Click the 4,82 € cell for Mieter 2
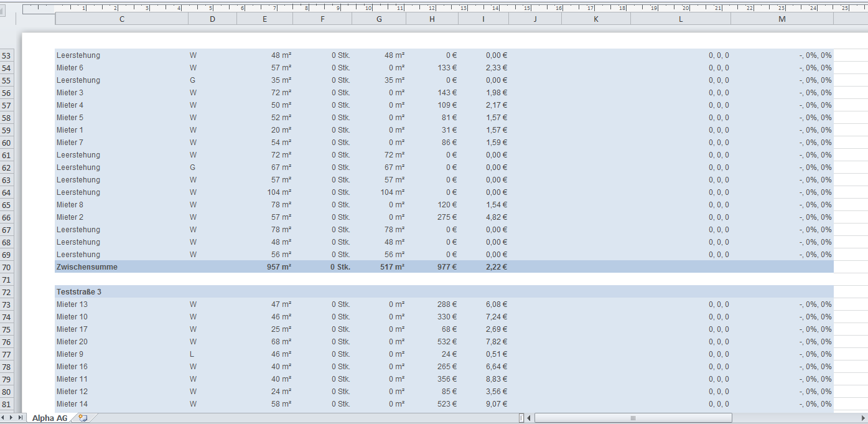This screenshot has width=868, height=424. pyautogui.click(x=483, y=217)
